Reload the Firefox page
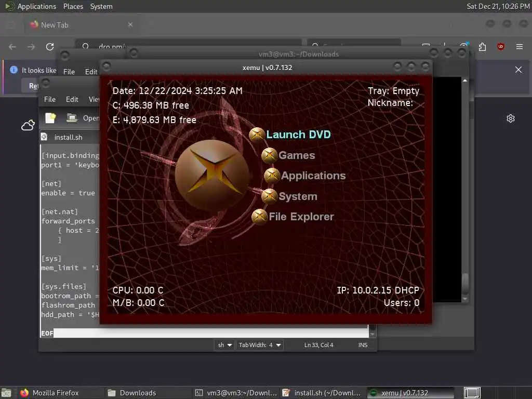532x399 pixels. (x=50, y=47)
